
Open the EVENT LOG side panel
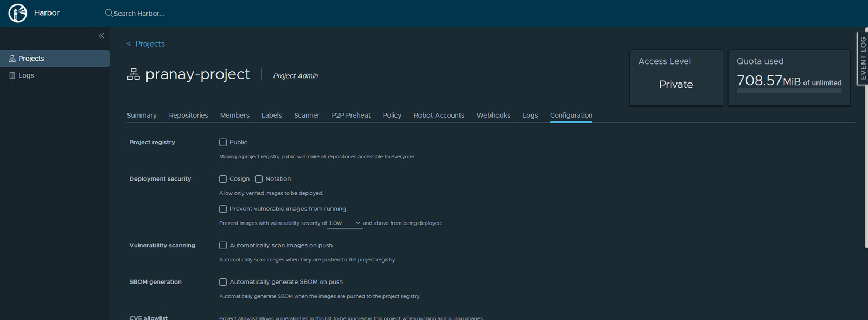(x=863, y=59)
